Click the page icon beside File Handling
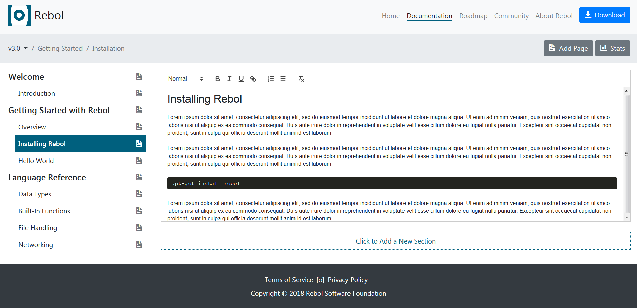 pos(139,227)
